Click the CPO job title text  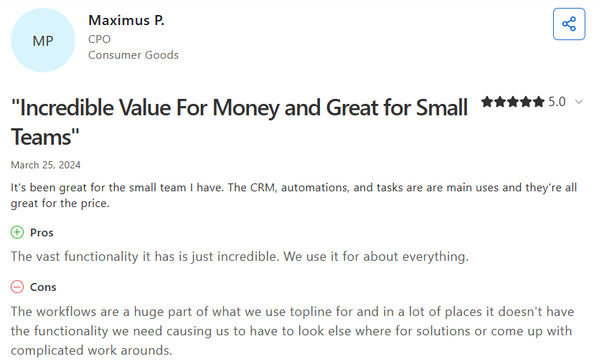[99, 39]
